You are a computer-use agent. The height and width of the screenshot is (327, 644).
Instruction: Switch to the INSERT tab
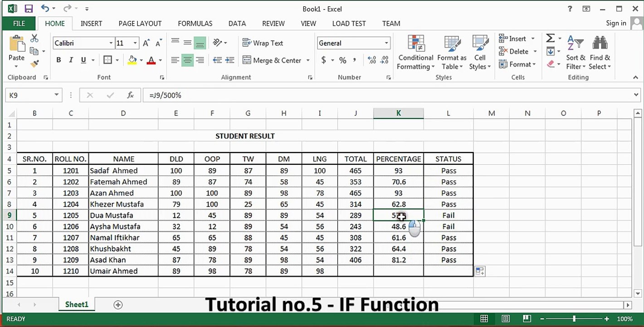91,24
